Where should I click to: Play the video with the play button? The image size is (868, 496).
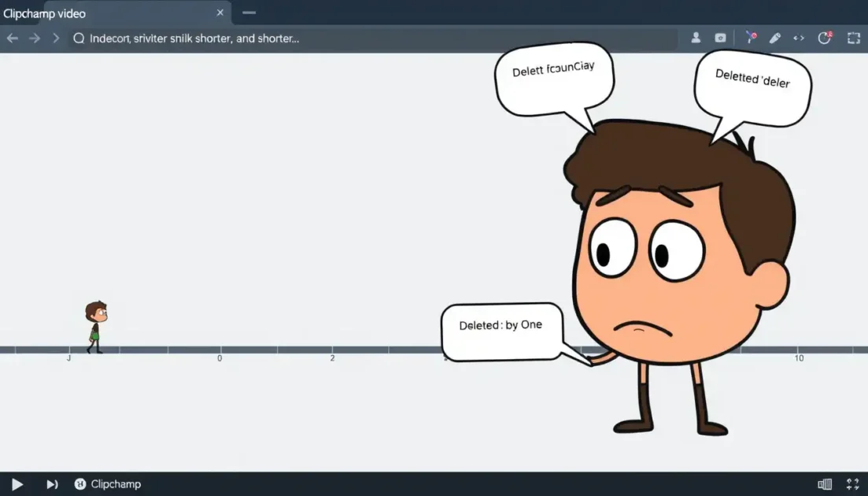coord(17,484)
